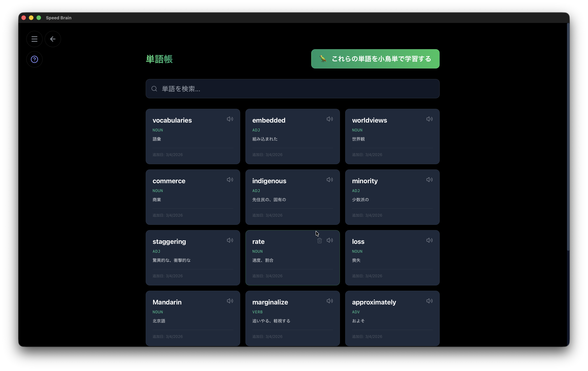Play audio for Mandarin
The width and height of the screenshot is (588, 371).
(x=230, y=301)
